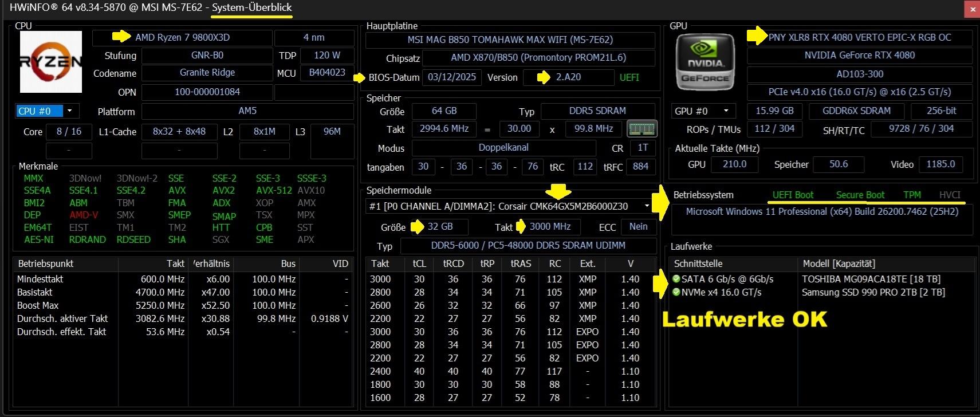980x417 pixels.
Task: Select the Samsung SSD 990 PRO 2TB row
Action: point(822,292)
